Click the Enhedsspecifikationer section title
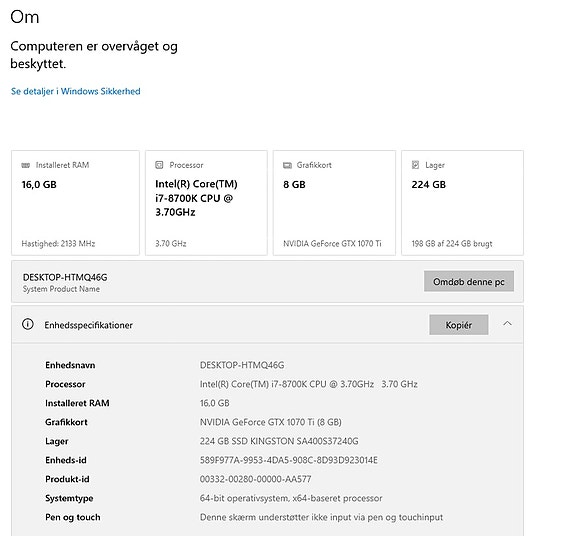Viewport: 575px width, 536px height. tap(88, 325)
